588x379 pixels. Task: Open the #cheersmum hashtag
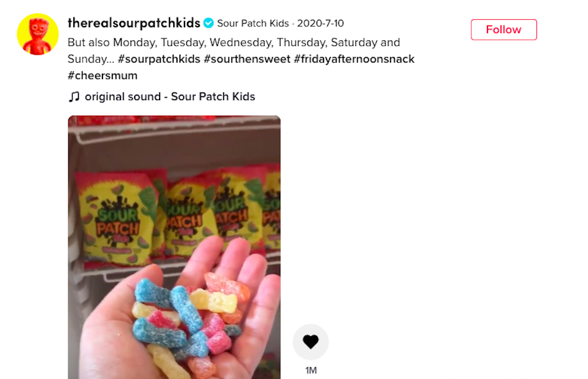tap(102, 75)
